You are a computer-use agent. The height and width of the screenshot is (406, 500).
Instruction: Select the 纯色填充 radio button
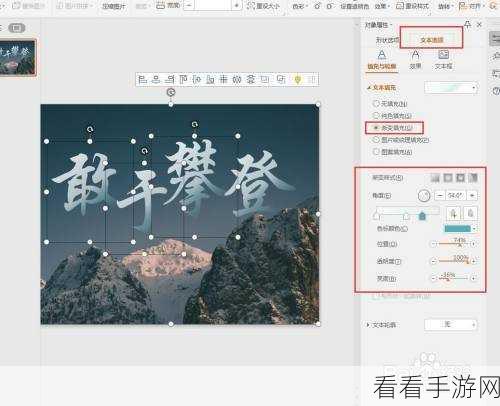[376, 115]
